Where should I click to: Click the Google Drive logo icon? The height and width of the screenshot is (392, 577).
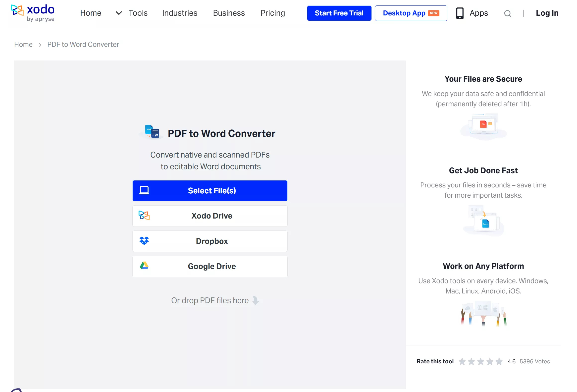144,266
